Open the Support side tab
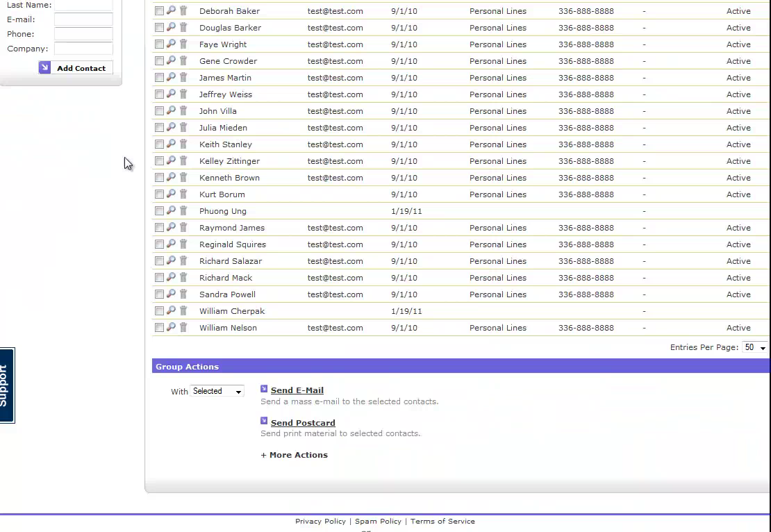The image size is (771, 532). 8,385
